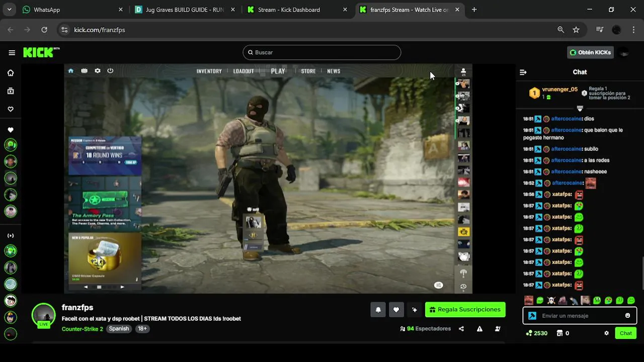
Task: Reload the page
Action: point(44,30)
